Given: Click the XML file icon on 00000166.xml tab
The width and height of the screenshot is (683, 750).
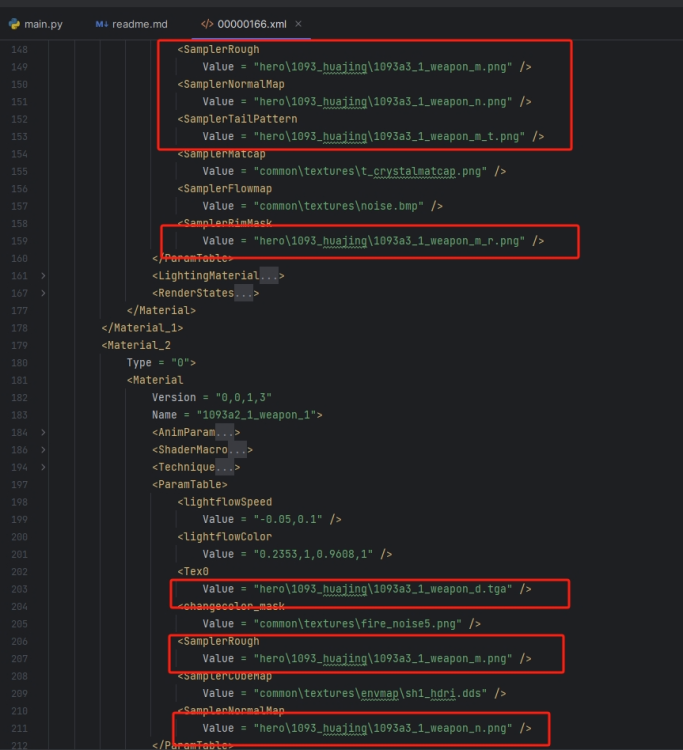Looking at the screenshot, I should click(x=207, y=23).
